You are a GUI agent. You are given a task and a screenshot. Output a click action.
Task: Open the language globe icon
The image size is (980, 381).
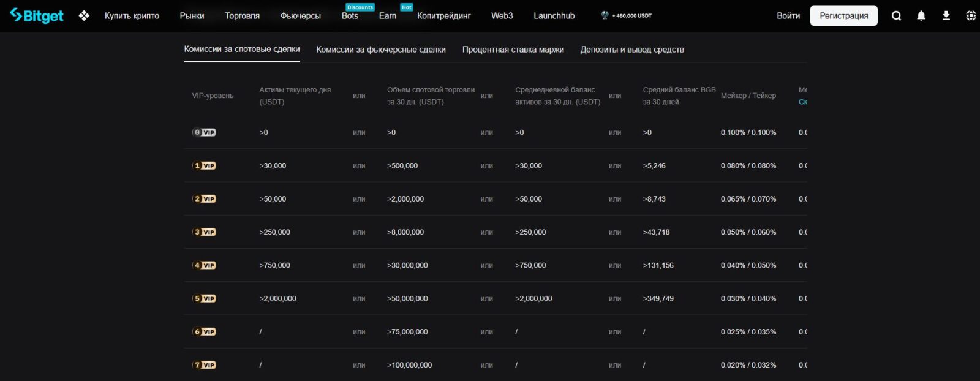coord(971,16)
